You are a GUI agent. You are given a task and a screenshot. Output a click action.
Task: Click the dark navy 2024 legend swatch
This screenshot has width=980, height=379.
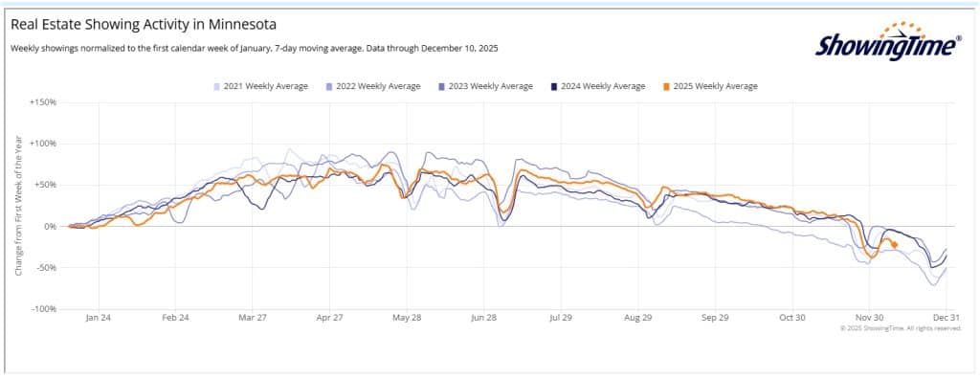(554, 87)
